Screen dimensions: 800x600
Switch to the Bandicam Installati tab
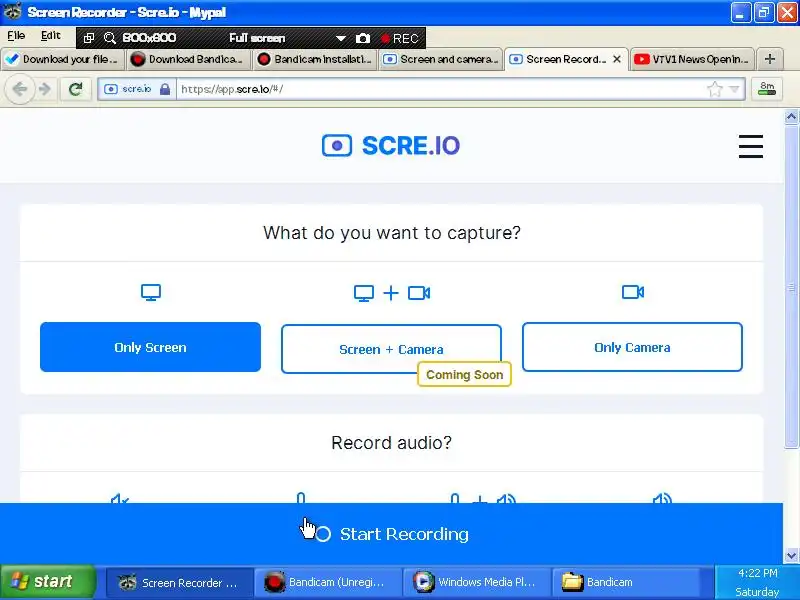click(314, 59)
